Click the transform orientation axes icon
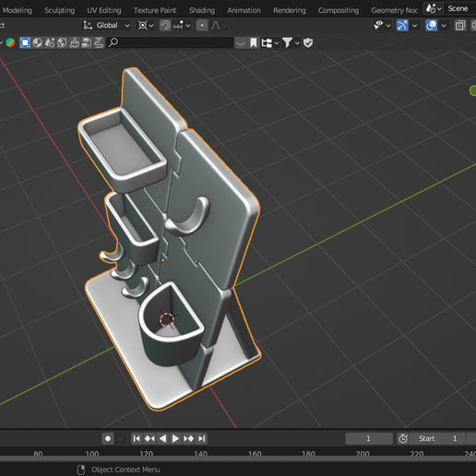The height and width of the screenshot is (476, 476). click(88, 25)
